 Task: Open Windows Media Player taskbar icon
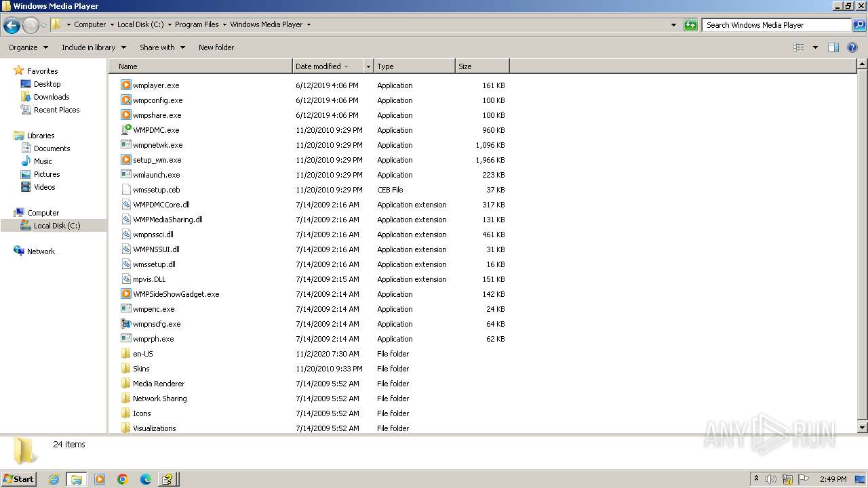(x=100, y=479)
